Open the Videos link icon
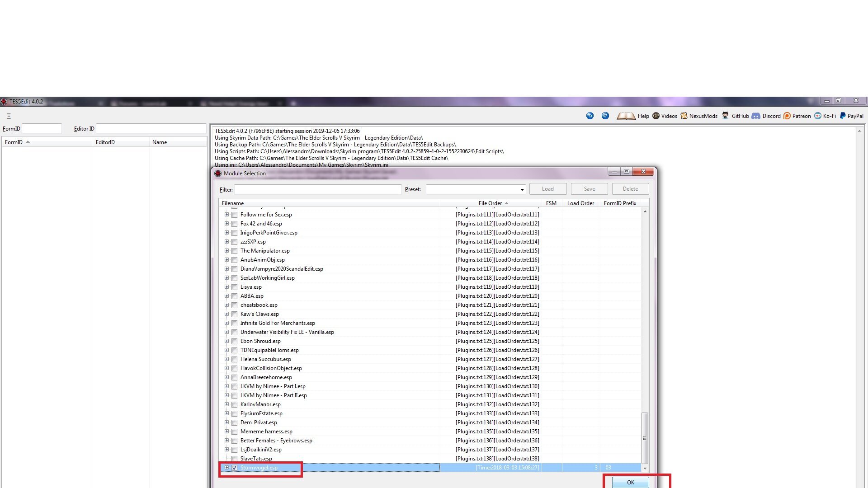868x488 pixels. [656, 116]
